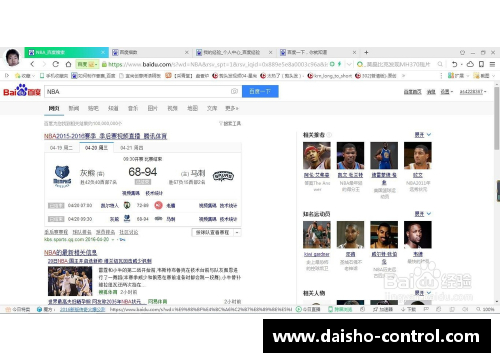This screenshot has height=362, width=500.
Task: Click the 100% zoom control in the status bar
Action: 485,309
